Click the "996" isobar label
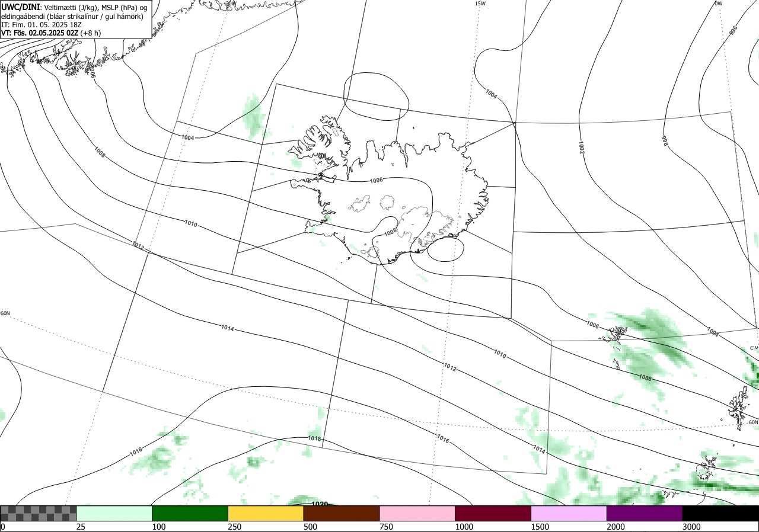Screen dimensions: 759x532 733,31
